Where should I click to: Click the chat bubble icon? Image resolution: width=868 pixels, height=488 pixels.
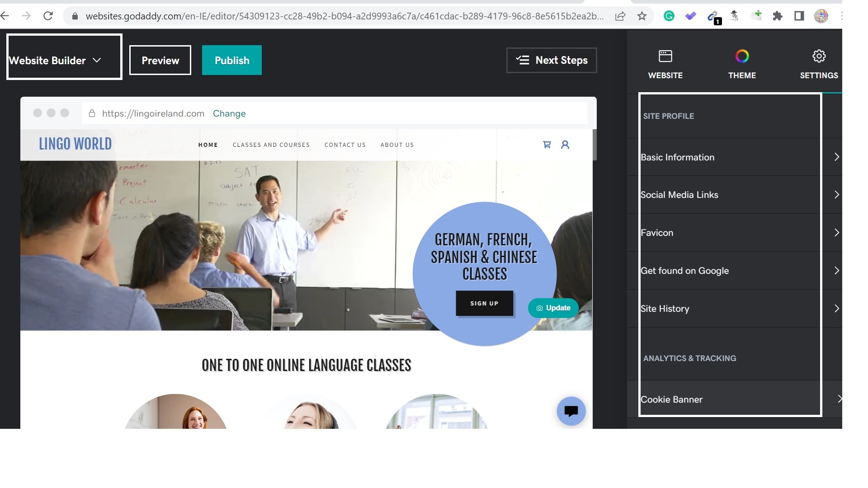(x=571, y=411)
